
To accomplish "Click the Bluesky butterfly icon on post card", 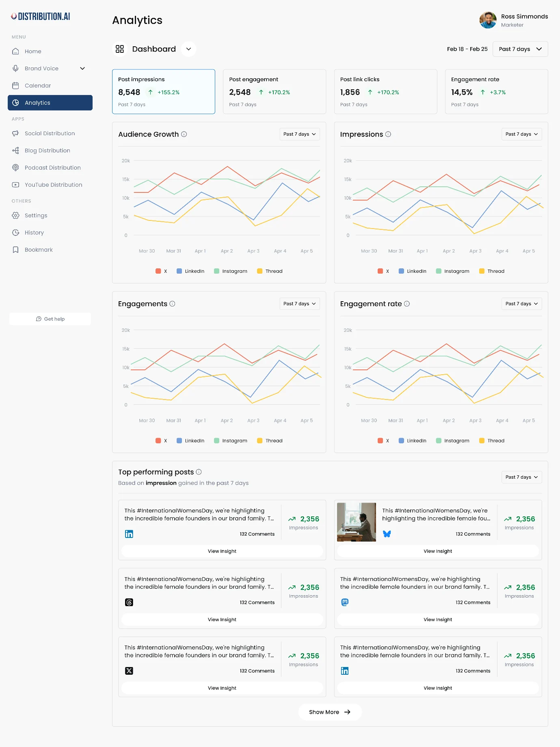I will click(x=387, y=534).
